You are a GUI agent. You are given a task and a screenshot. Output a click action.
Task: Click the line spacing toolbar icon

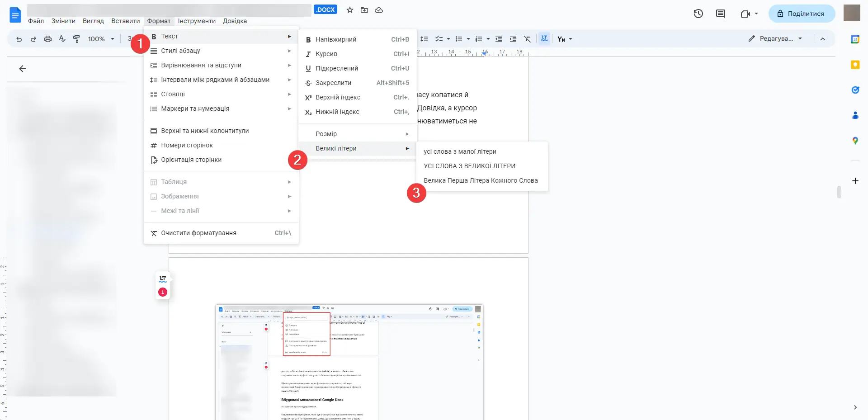tap(424, 39)
